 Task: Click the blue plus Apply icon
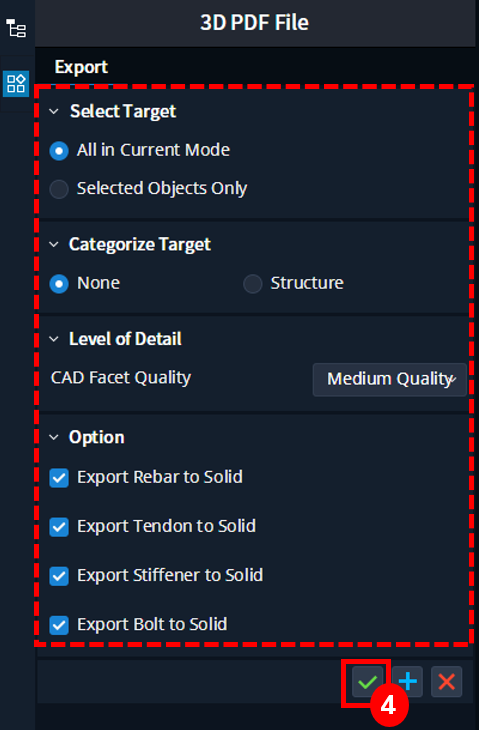pyautogui.click(x=407, y=682)
